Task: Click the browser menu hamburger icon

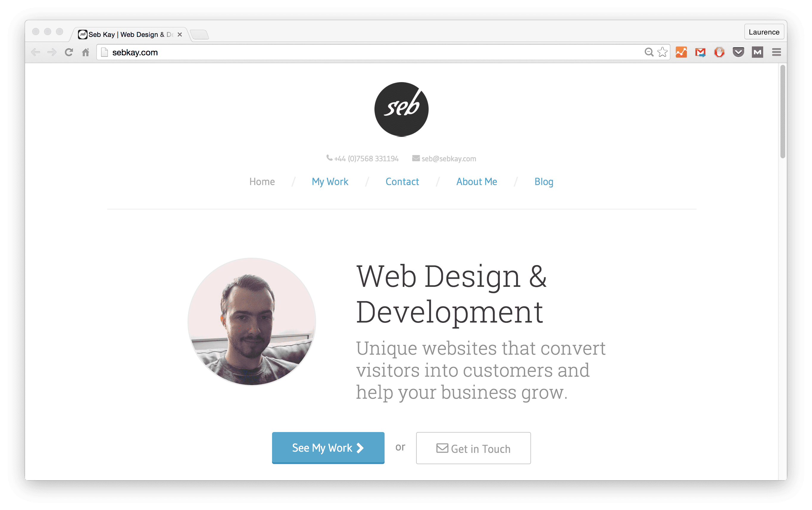Action: (776, 52)
